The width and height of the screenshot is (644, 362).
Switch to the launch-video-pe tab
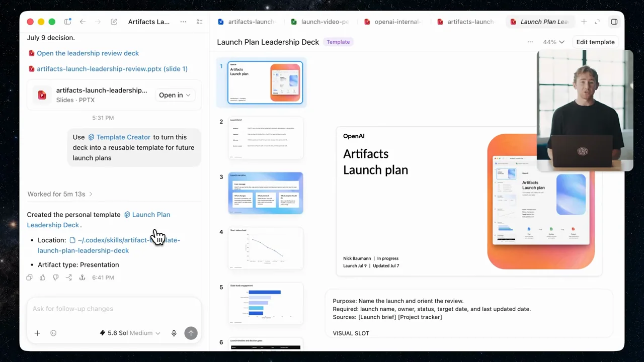tap(319, 22)
